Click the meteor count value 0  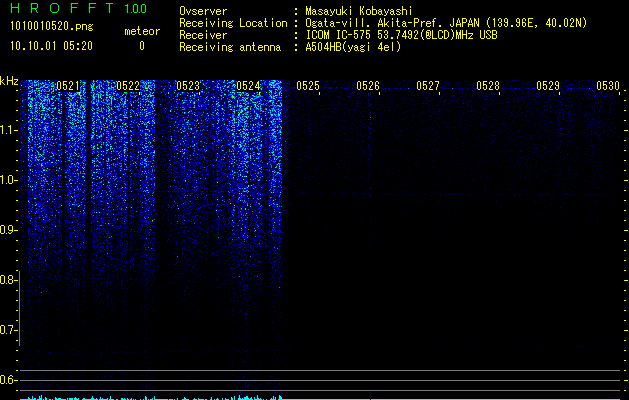coord(142,46)
